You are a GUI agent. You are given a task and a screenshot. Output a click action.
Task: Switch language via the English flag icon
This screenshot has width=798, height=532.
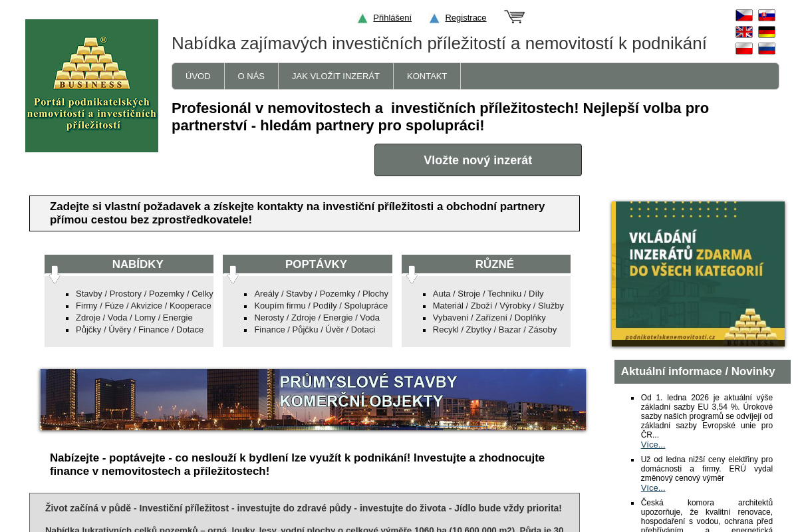[x=744, y=31]
